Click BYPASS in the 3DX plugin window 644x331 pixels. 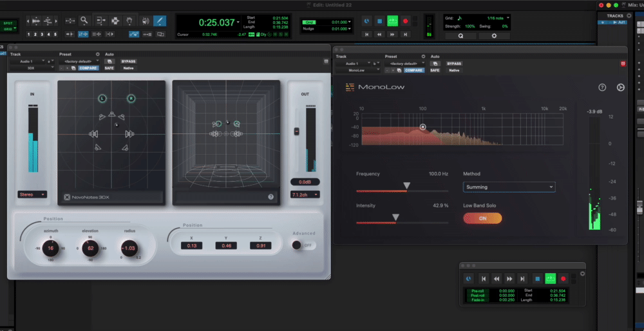click(x=128, y=61)
